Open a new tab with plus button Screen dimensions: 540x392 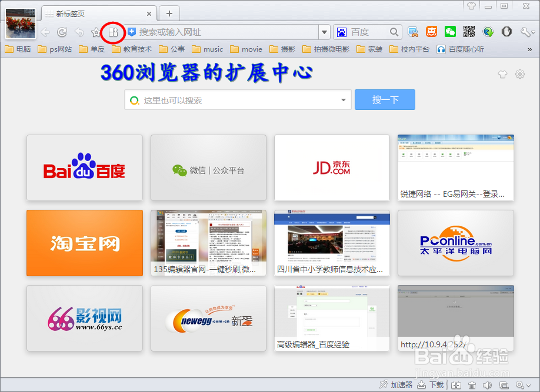[x=169, y=14]
